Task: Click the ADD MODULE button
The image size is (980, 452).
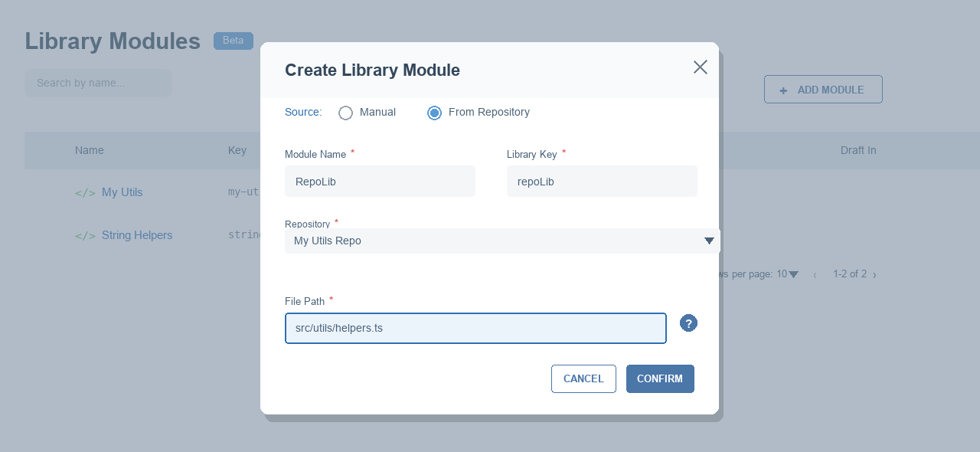Action: pos(823,90)
